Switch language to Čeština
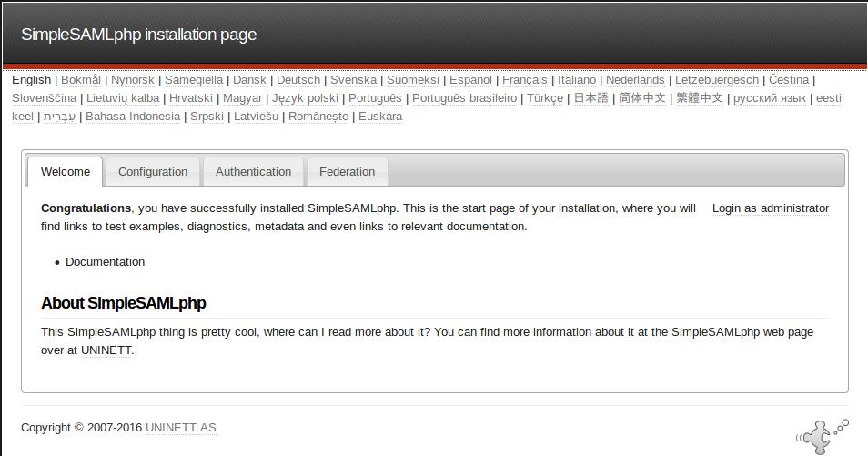Image resolution: width=868 pixels, height=456 pixels. click(789, 80)
